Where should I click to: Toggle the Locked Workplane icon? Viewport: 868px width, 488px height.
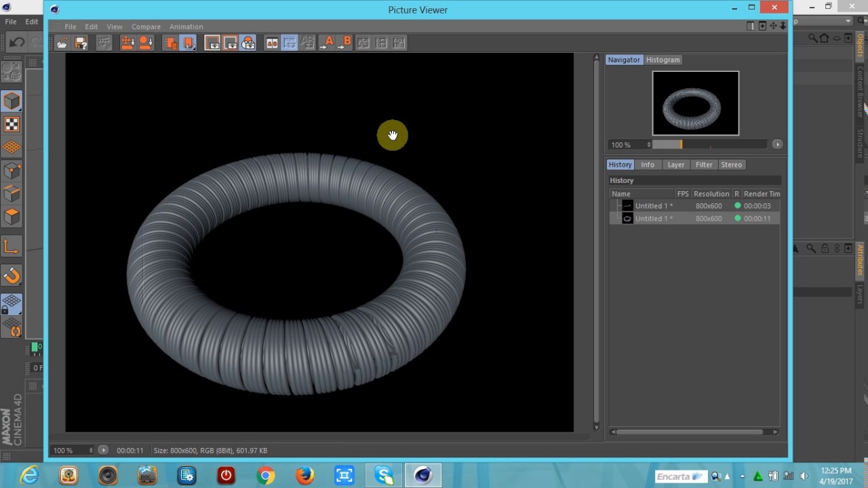point(12,304)
